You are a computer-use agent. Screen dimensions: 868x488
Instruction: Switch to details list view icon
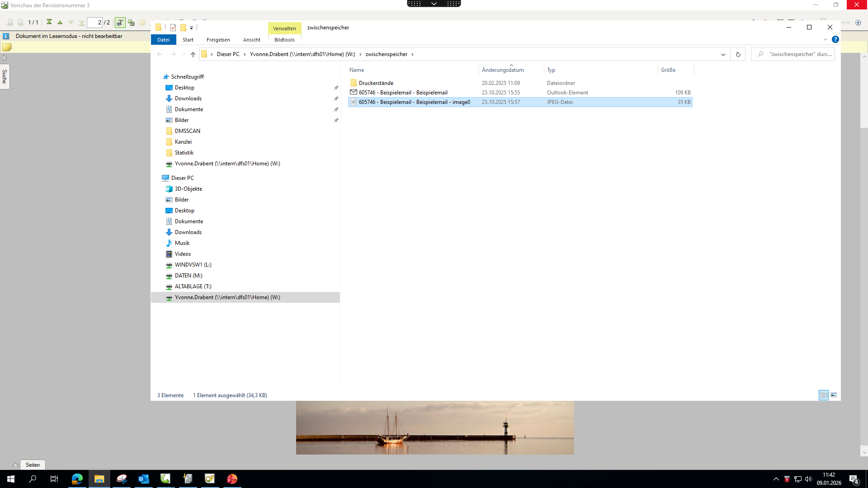tap(824, 395)
